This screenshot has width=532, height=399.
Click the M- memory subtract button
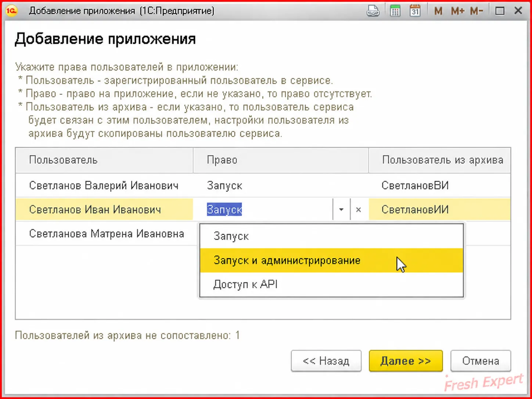pos(477,11)
